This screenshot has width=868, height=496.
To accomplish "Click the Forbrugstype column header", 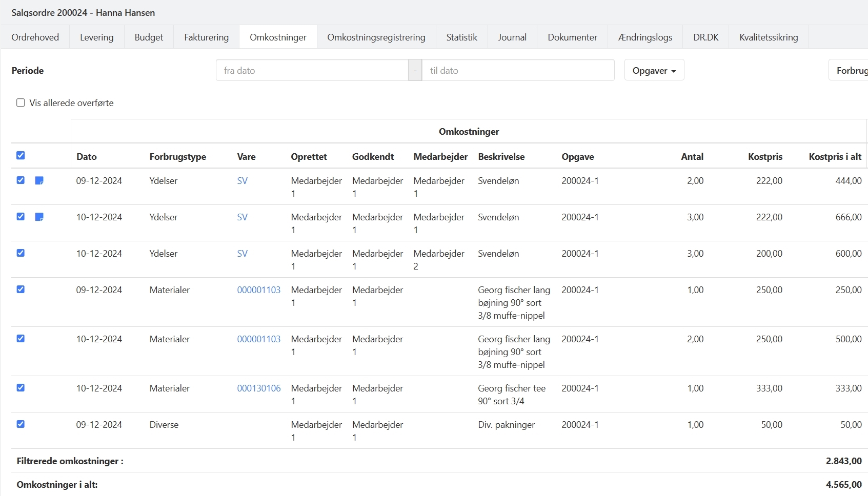I will coord(177,157).
